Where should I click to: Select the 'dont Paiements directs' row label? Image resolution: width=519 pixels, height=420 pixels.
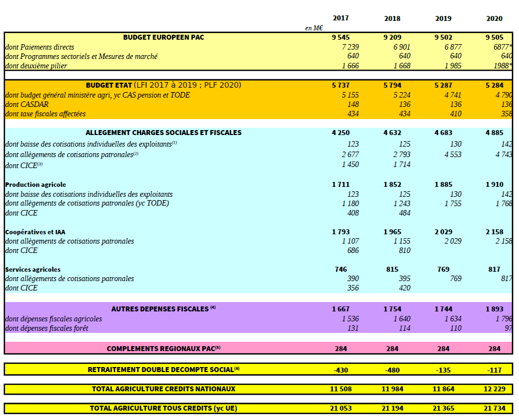click(x=40, y=47)
